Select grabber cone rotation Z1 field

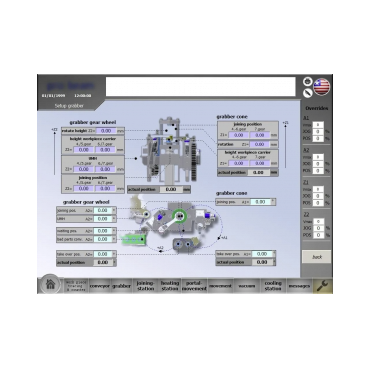pyautogui.click(x=259, y=145)
